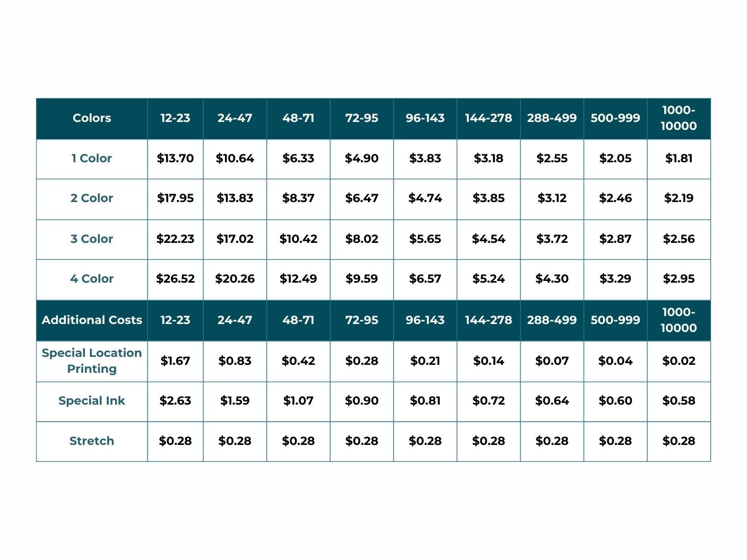Click the $1.67 special location cost
Screen dimensions: 747x560
[x=175, y=361]
